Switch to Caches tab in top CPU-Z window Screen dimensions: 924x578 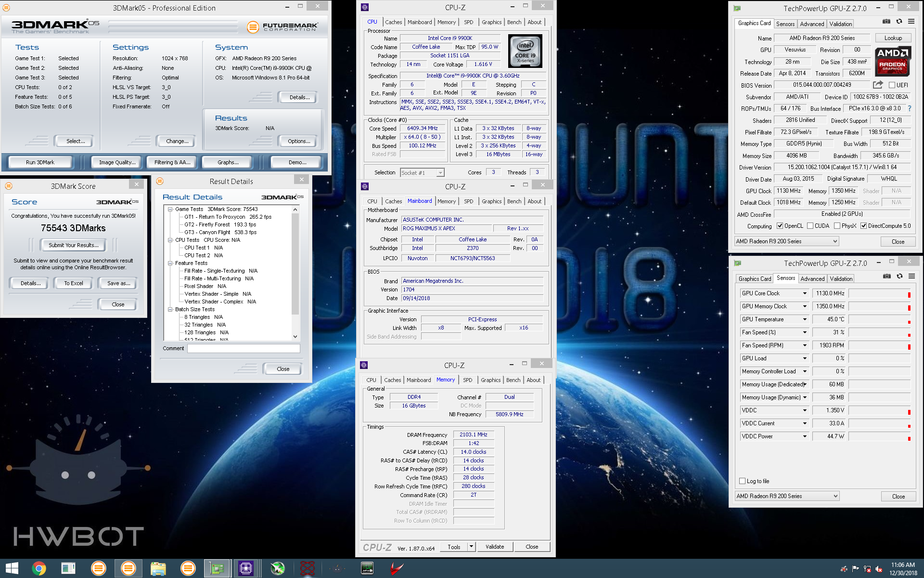[393, 22]
